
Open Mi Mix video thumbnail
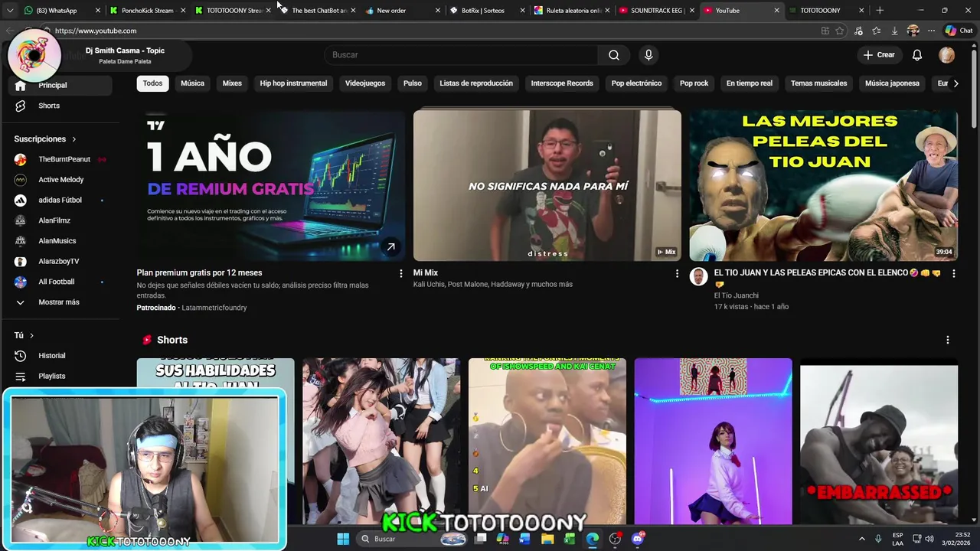click(547, 185)
